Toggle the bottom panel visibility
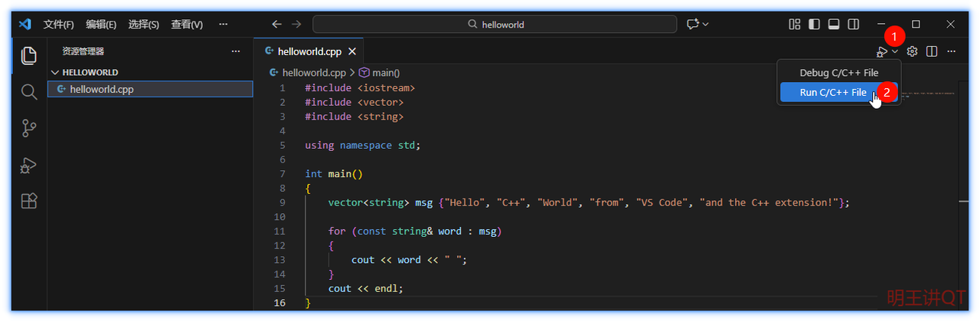The width and height of the screenshot is (980, 322). pyautogui.click(x=834, y=24)
